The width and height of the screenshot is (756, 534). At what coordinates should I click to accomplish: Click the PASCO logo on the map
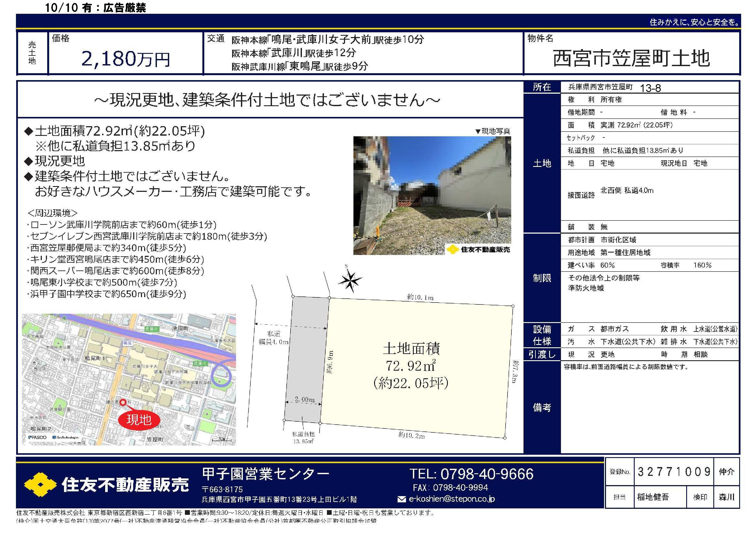(37, 437)
